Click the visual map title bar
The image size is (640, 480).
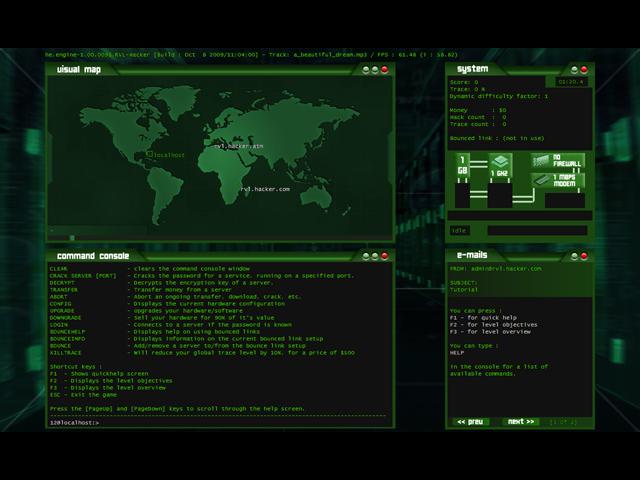(220, 69)
